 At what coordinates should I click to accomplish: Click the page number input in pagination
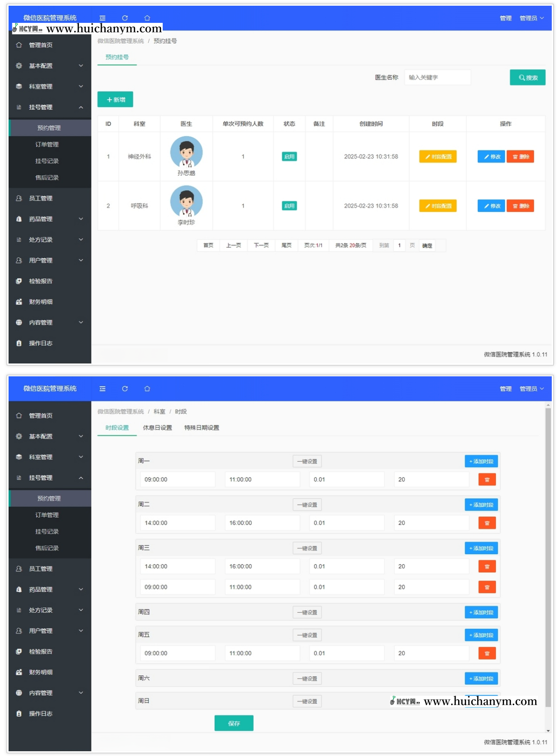pos(400,245)
